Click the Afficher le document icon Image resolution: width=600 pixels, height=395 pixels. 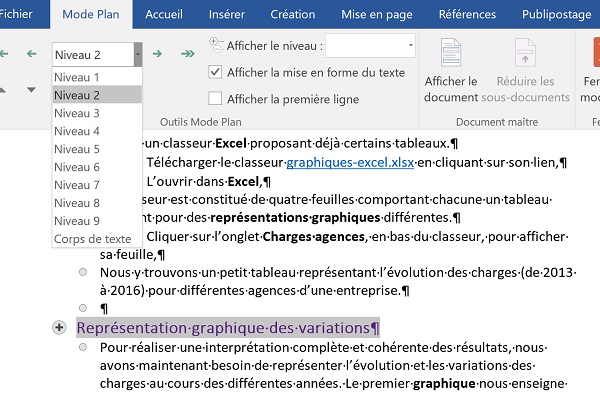(451, 52)
